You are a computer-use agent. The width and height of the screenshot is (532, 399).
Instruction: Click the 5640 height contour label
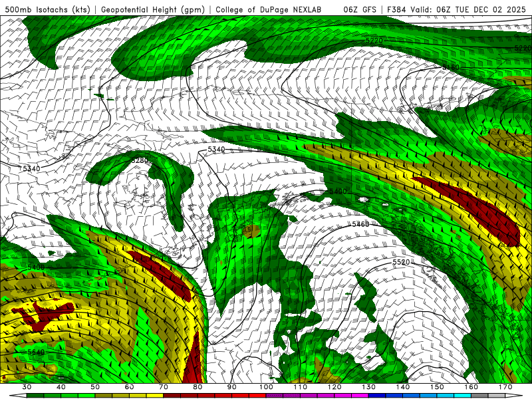click(36, 352)
